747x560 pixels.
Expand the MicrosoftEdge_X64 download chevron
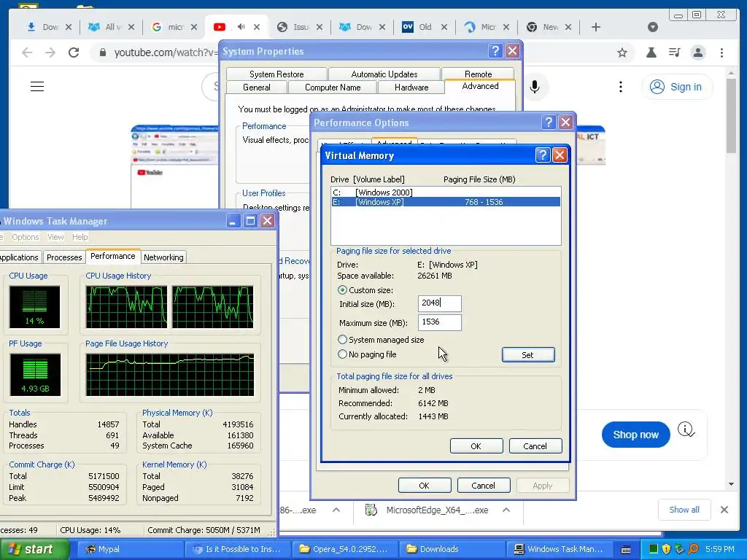pyautogui.click(x=506, y=510)
